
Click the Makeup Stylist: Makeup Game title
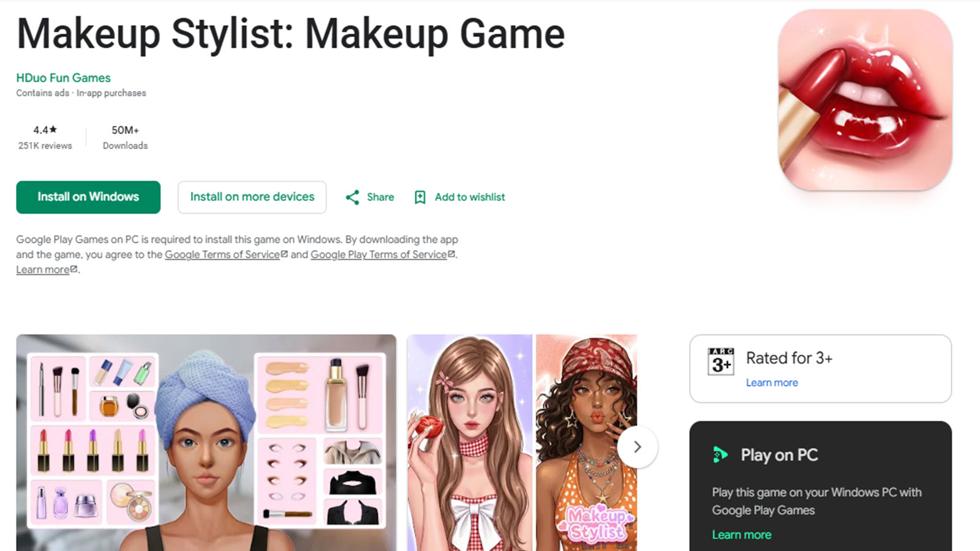point(291,34)
